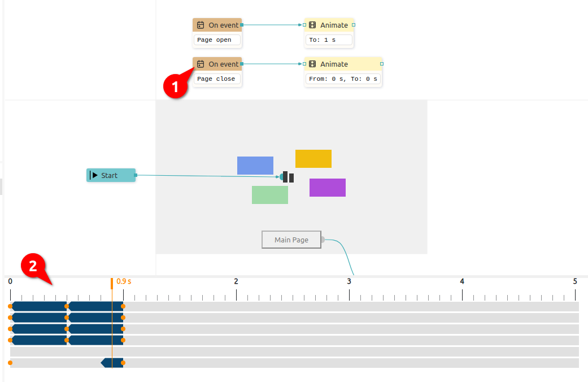Select the green rectangle on the canvas
The width and height of the screenshot is (588, 382).
click(270, 195)
